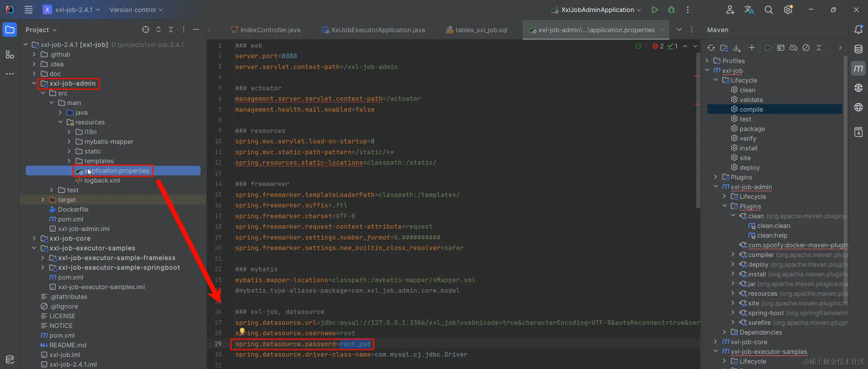Open the Version control dropdown

[x=136, y=10]
